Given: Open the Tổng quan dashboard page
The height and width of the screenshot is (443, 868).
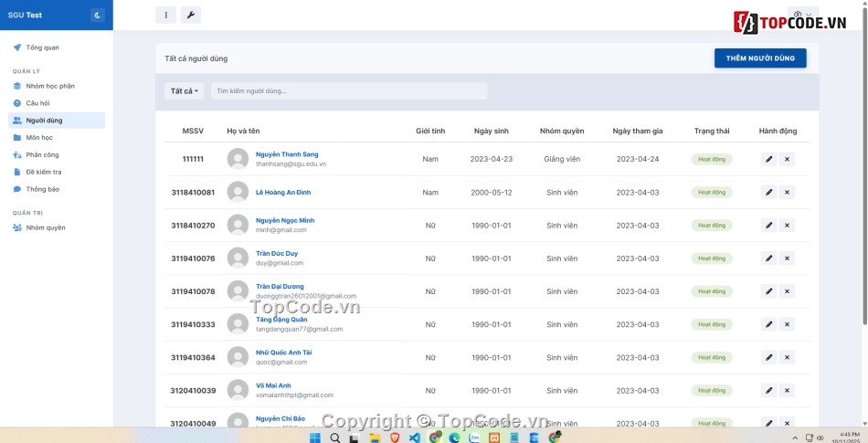Looking at the screenshot, I should tap(42, 47).
